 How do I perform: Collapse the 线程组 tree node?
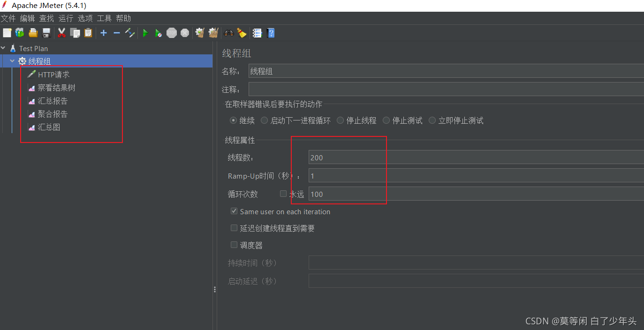pyautogui.click(x=12, y=61)
